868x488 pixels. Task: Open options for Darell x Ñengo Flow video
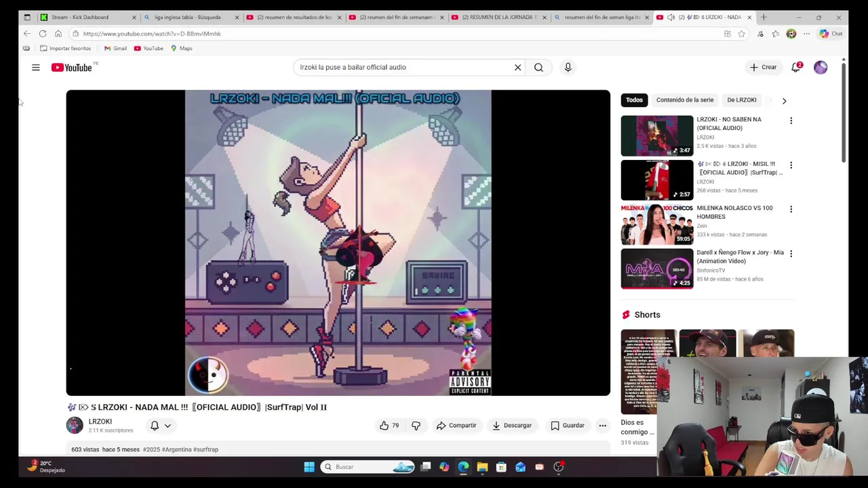tap(791, 253)
